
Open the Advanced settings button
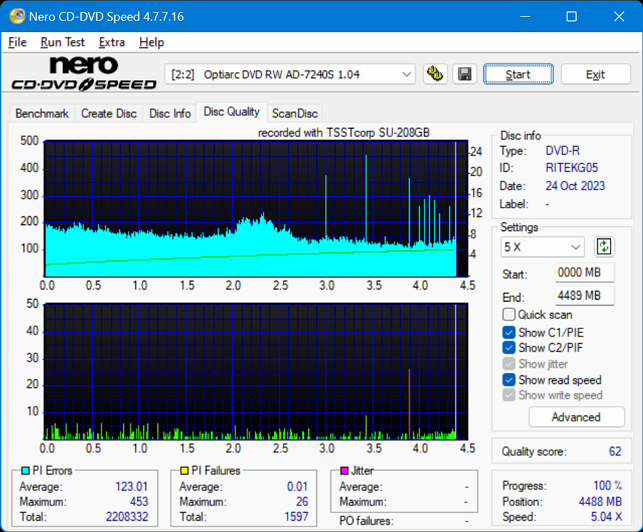pos(576,417)
